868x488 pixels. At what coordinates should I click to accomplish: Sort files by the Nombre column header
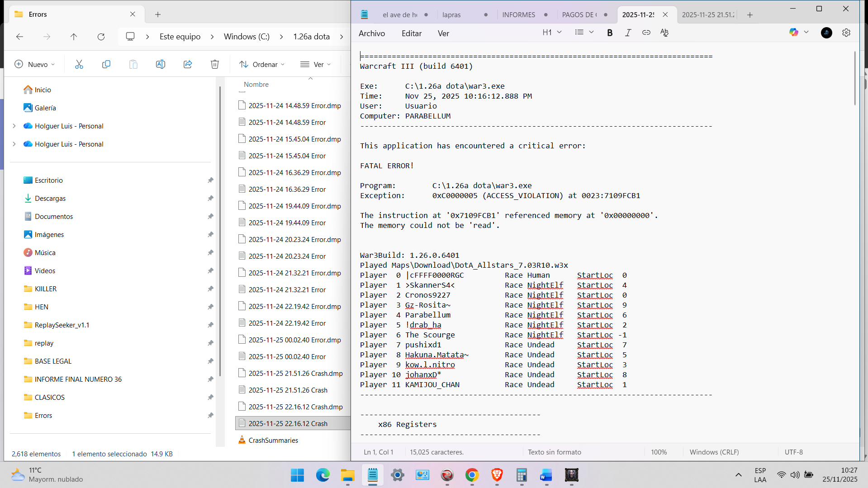[x=256, y=85]
